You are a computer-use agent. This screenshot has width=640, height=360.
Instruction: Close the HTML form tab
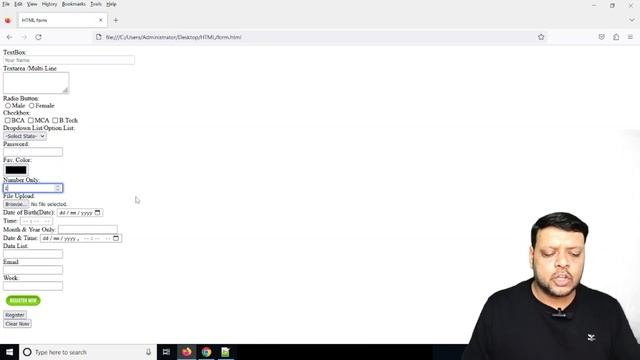[x=101, y=20]
